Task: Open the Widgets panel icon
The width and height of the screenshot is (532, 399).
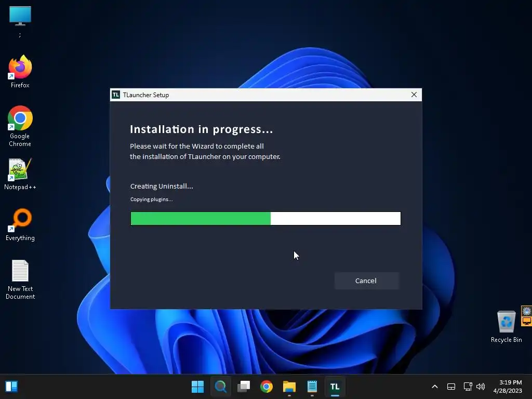Action: point(11,387)
